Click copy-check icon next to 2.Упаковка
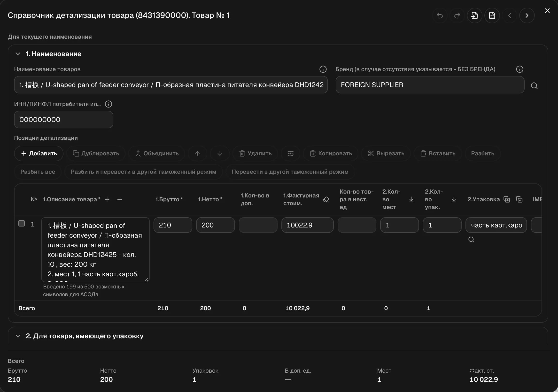558x392 pixels. tap(519, 199)
